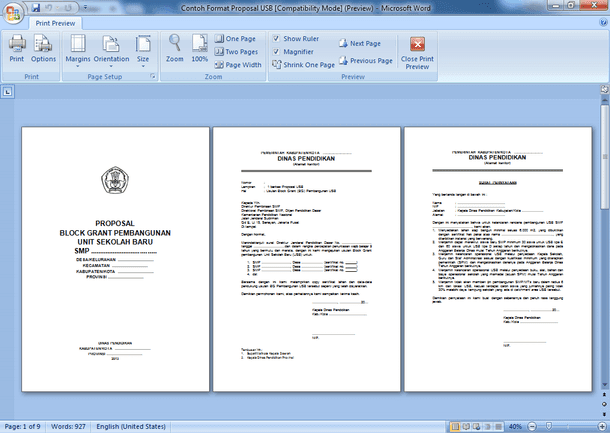Click Shrink One Page
This screenshot has width=610, height=433.
[303, 65]
